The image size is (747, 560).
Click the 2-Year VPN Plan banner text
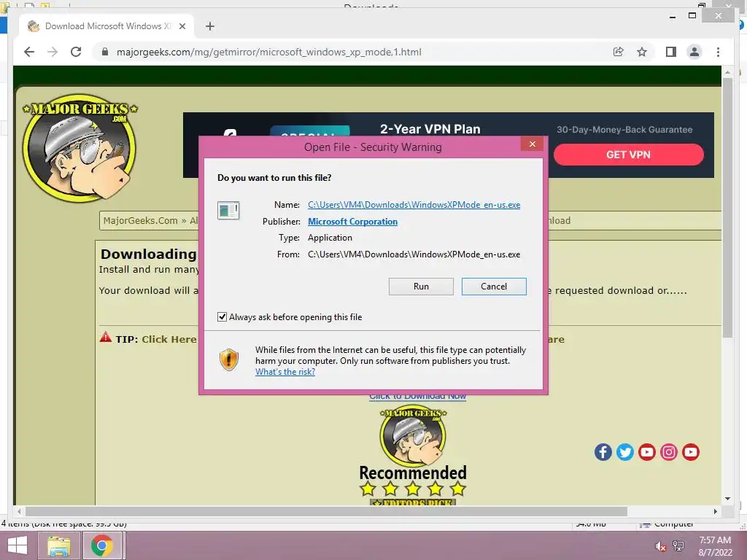click(430, 129)
